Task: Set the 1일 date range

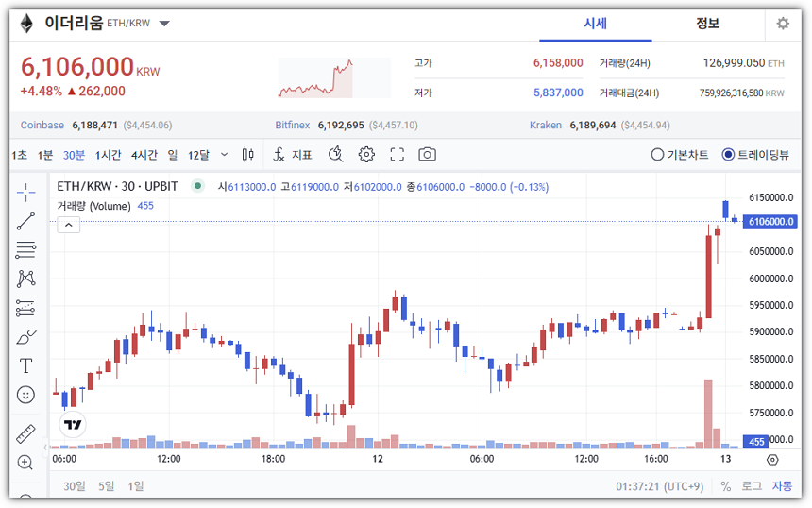Action: 136,485
